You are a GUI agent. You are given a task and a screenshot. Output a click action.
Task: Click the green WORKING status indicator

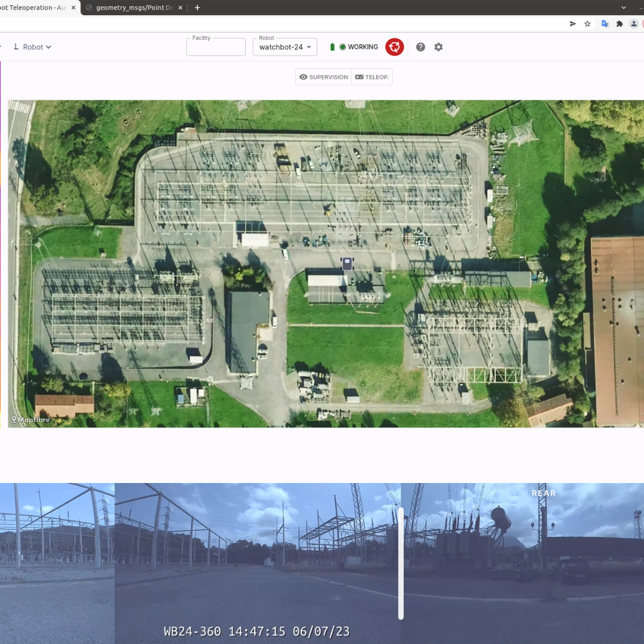[358, 47]
